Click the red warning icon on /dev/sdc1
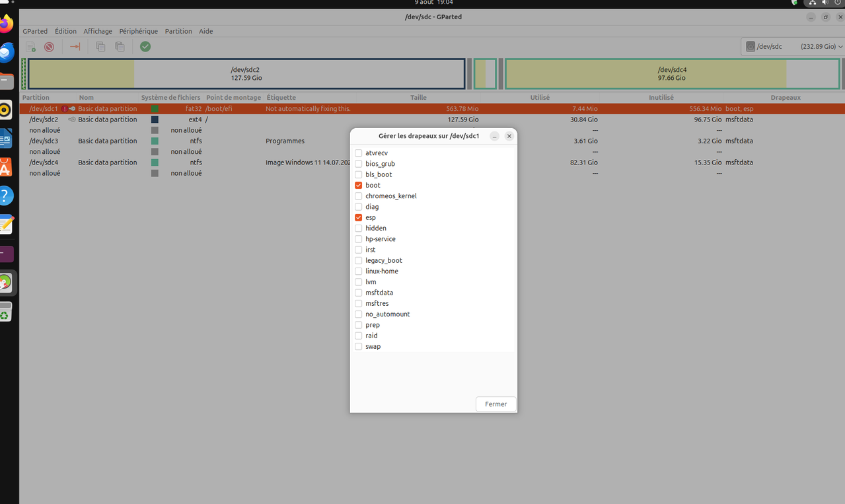 point(65,108)
